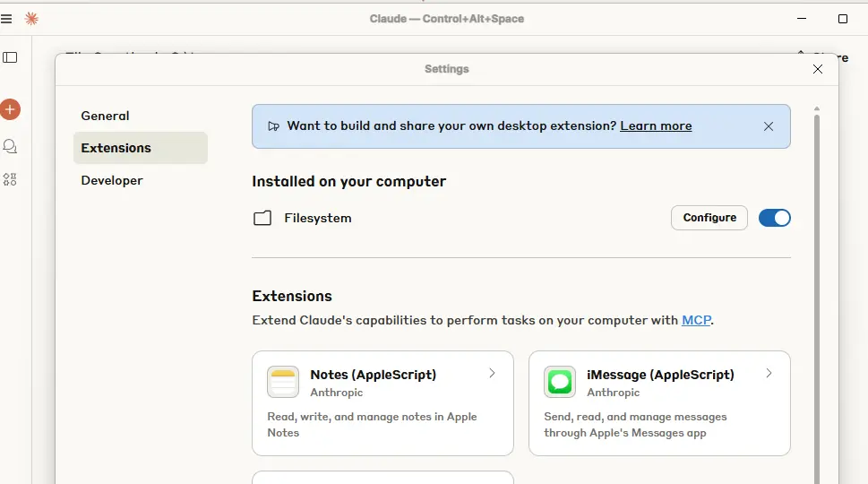Click the banner's extension flag icon
Viewport: 868px width, 484px height.
(273, 126)
